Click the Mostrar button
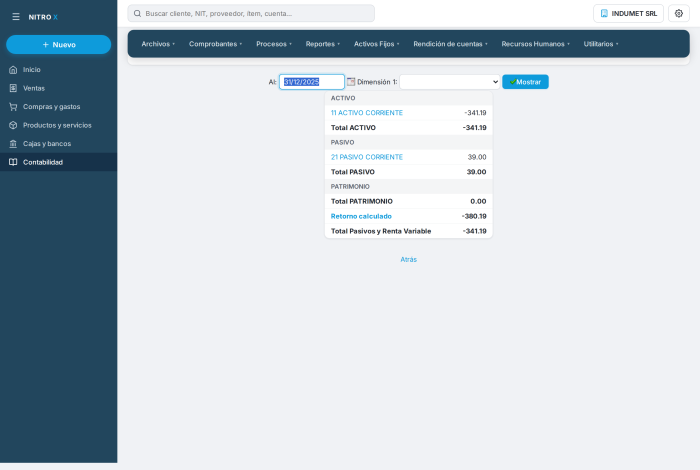The image size is (700, 470). 525,82
